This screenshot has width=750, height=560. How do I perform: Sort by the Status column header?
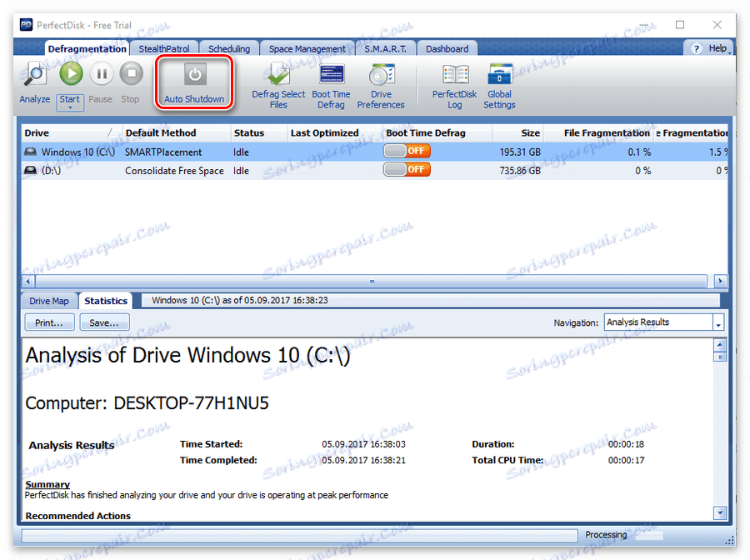pos(259,133)
